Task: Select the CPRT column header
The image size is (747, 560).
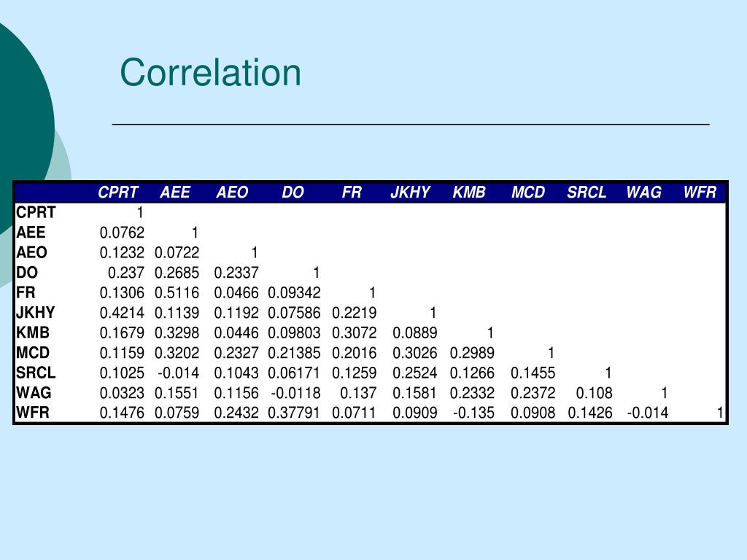Action: pyautogui.click(x=117, y=192)
